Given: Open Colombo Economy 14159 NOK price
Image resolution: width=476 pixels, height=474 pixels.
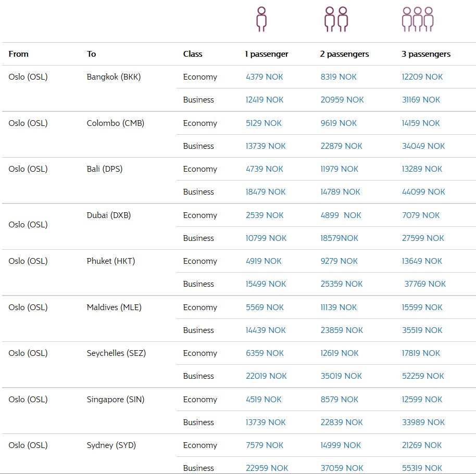Looking at the screenshot, I should click(421, 123).
